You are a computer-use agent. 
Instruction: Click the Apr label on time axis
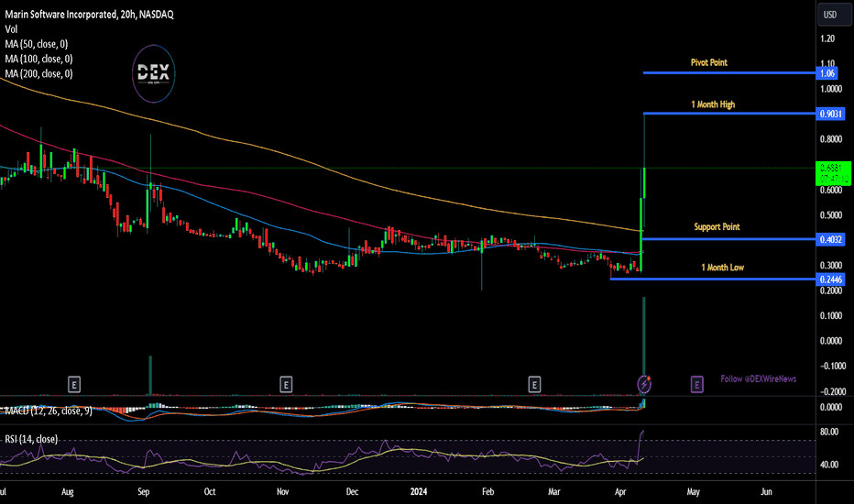(x=620, y=491)
